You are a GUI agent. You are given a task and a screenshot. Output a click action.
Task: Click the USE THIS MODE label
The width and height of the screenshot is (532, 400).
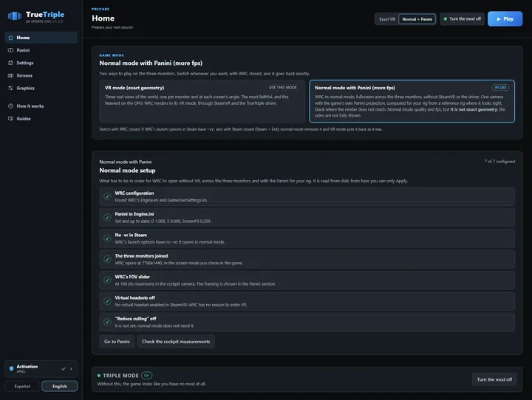[282, 88]
